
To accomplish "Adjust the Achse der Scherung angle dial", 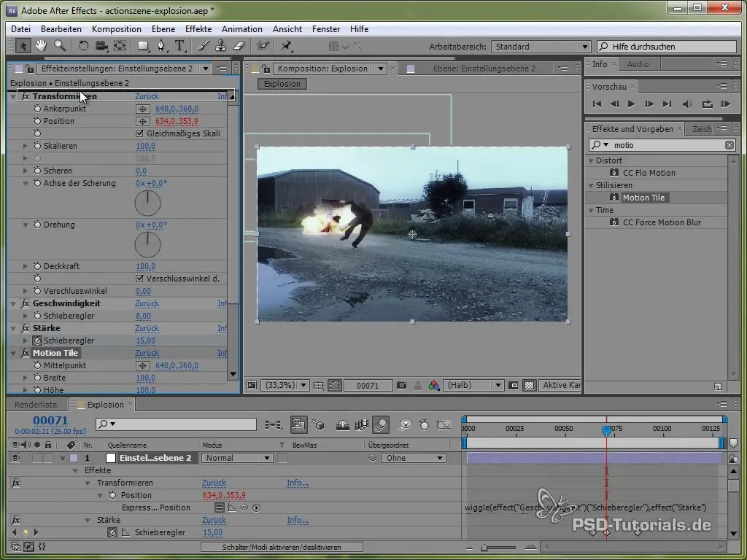I will coord(147,203).
